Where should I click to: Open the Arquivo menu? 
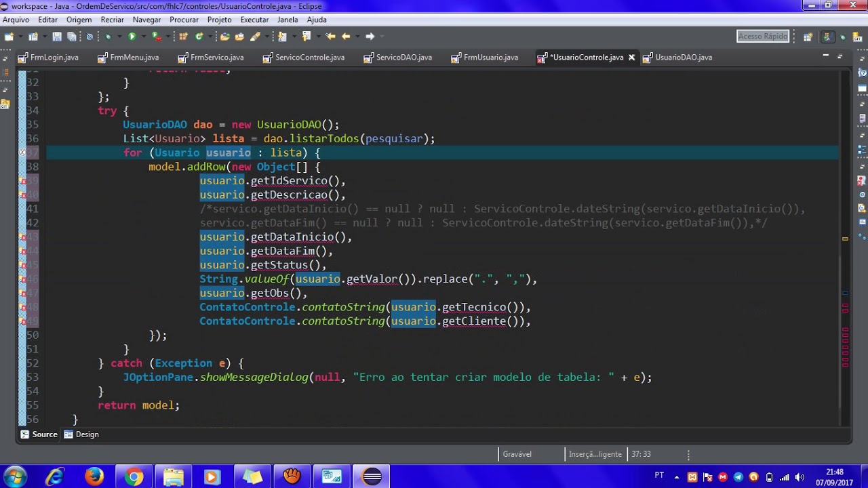coord(16,20)
